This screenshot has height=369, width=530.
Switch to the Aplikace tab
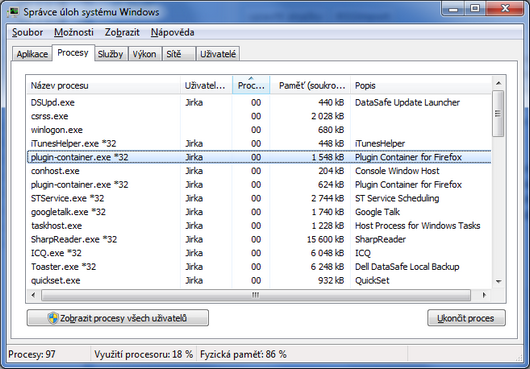(x=32, y=54)
